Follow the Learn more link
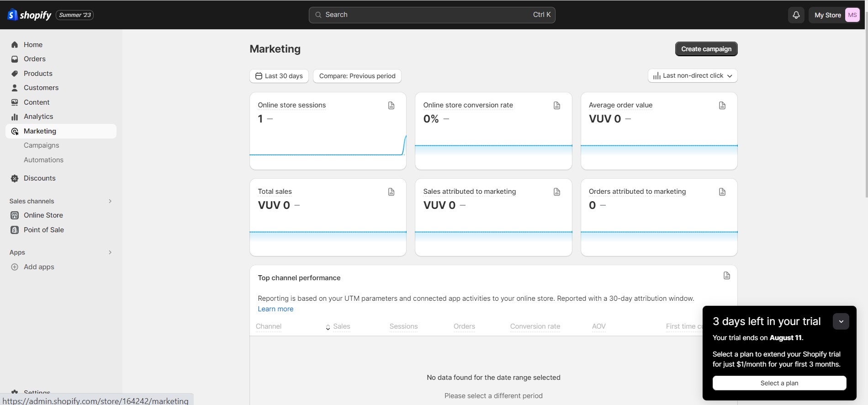 275,309
